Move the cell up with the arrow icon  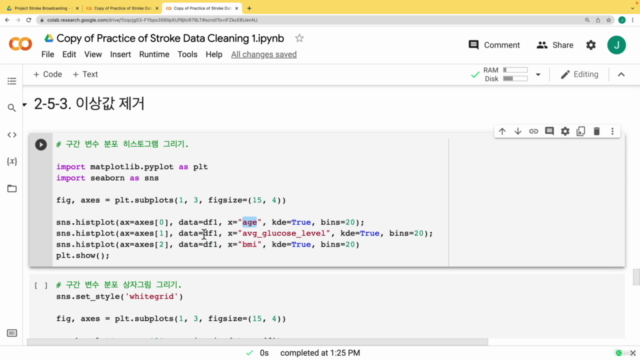pos(502,131)
